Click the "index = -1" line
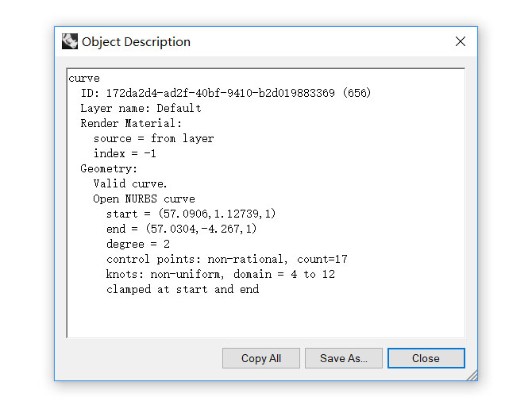This screenshot has height=405, width=532. (x=125, y=154)
